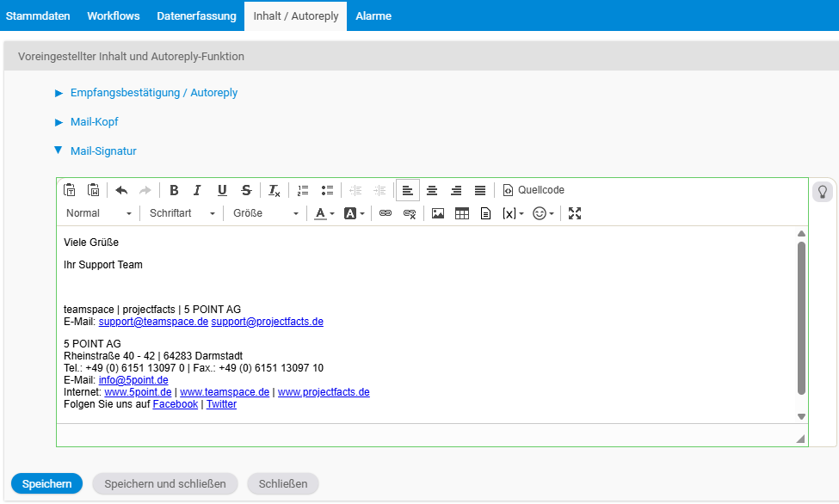Go to the Datenerfassung tab
This screenshot has height=504, width=839.
click(196, 16)
